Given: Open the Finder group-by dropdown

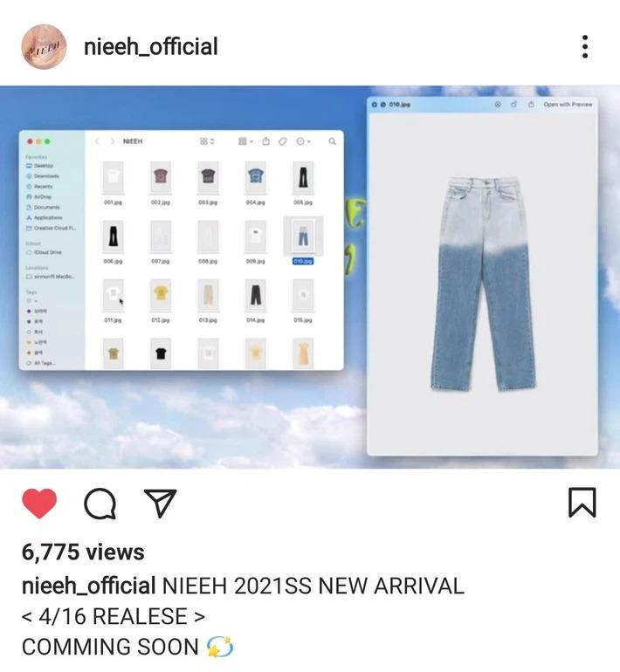Looking at the screenshot, I should pyautogui.click(x=245, y=141).
